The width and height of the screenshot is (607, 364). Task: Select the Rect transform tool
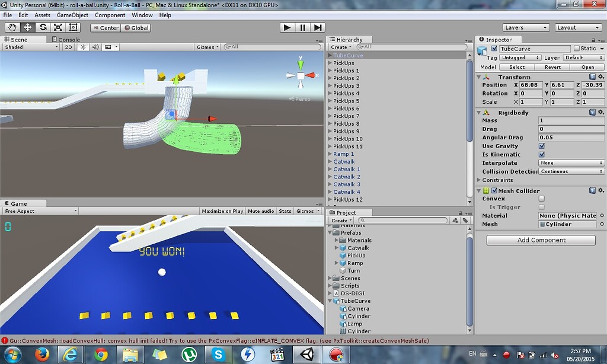point(72,27)
